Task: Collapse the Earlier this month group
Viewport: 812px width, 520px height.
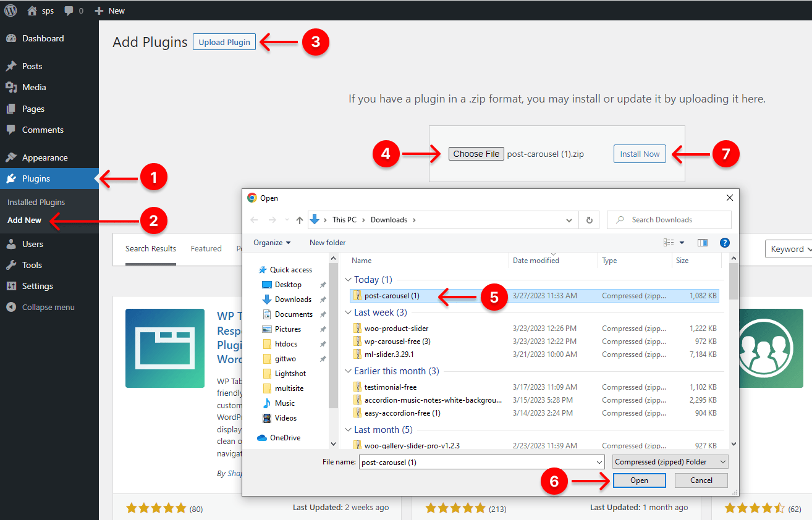Action: 348,371
